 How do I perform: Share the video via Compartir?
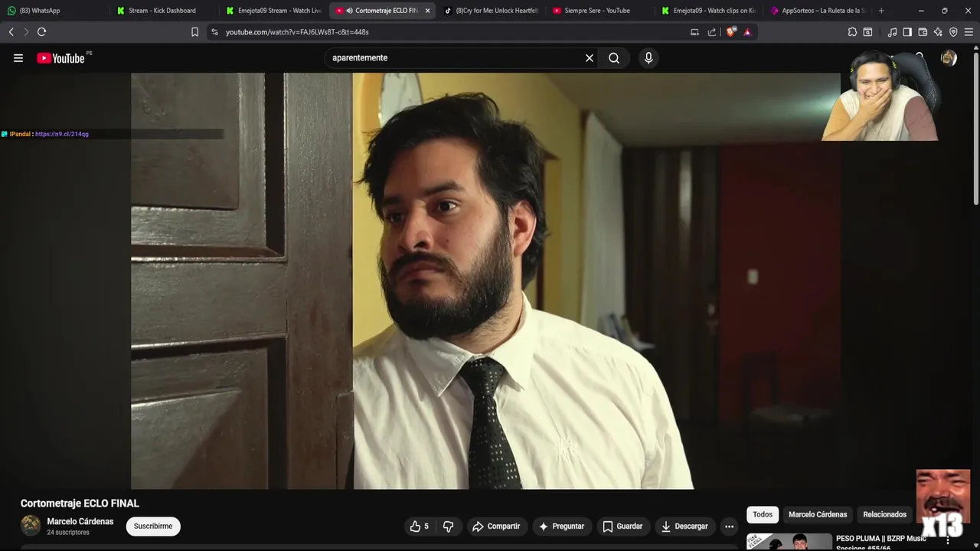coord(496,527)
